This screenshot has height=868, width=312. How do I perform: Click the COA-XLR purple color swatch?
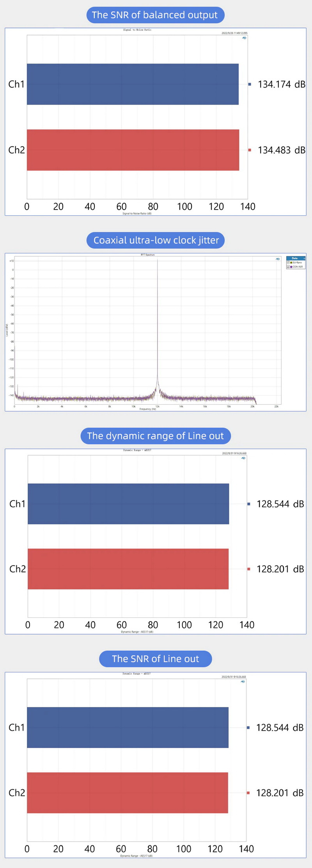[291, 267]
